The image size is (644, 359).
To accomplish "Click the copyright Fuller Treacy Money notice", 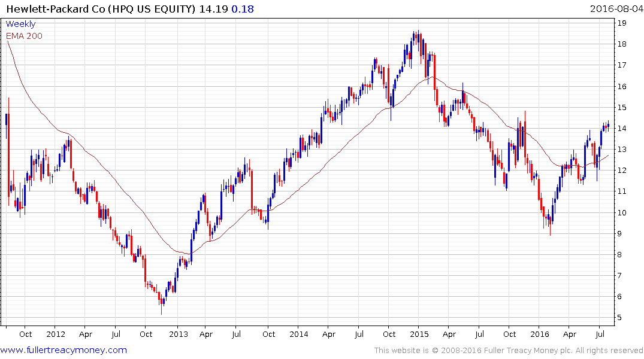I will tap(509, 351).
